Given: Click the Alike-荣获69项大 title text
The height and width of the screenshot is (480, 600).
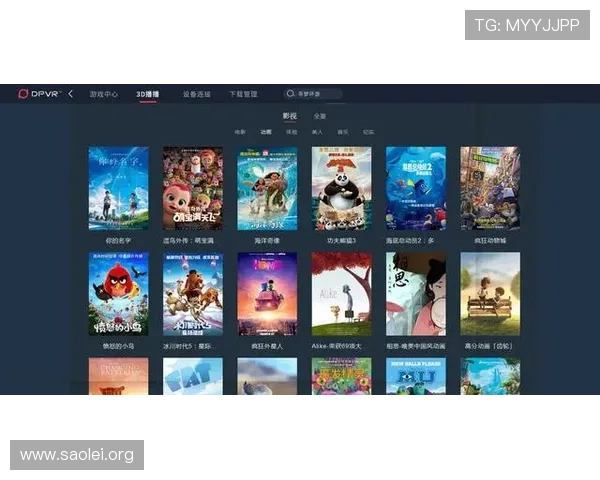Looking at the screenshot, I should tap(336, 346).
